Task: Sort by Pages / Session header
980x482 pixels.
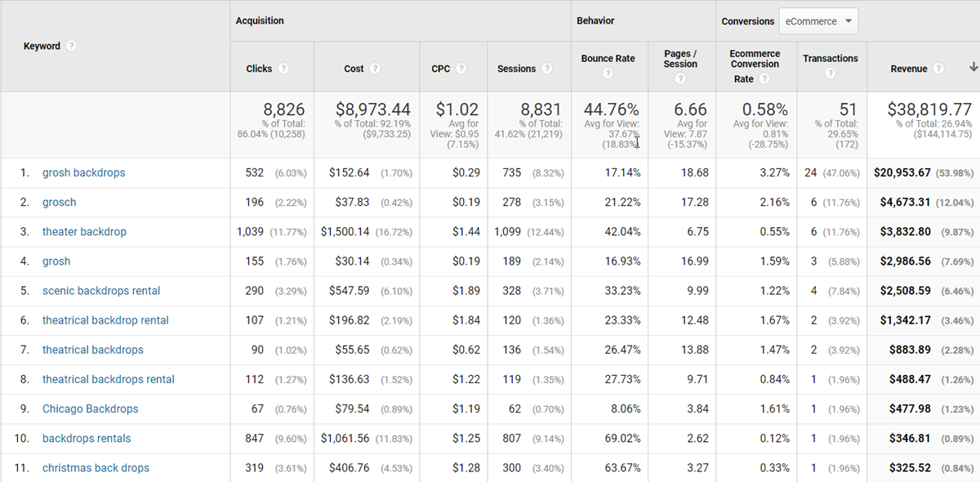Action: point(680,59)
